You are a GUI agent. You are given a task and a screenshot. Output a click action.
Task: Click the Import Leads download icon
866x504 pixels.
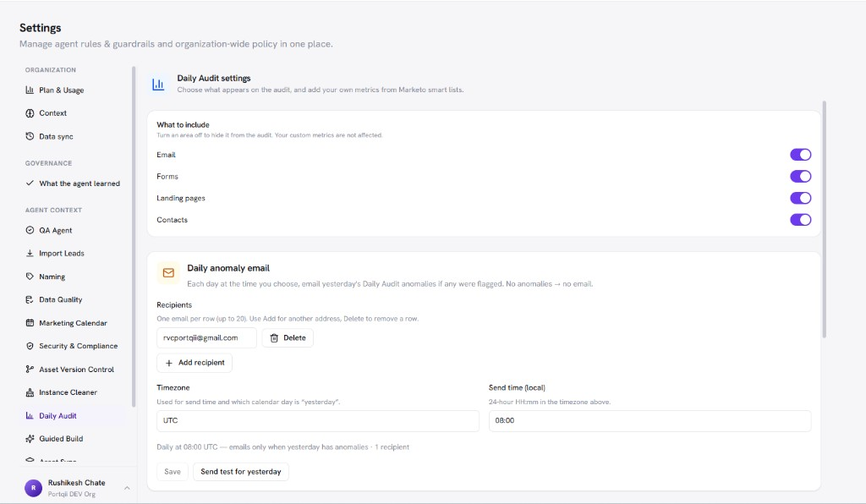point(30,254)
